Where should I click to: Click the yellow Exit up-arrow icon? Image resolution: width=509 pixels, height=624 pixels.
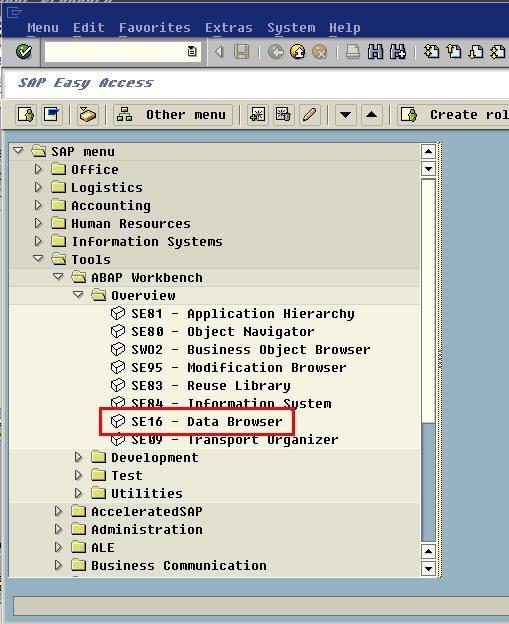(298, 52)
